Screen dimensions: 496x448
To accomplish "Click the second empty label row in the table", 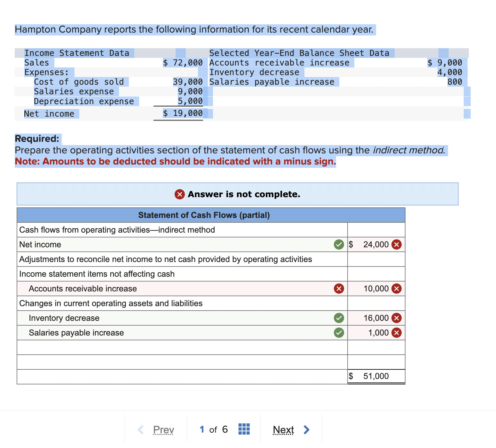I will point(182,362).
